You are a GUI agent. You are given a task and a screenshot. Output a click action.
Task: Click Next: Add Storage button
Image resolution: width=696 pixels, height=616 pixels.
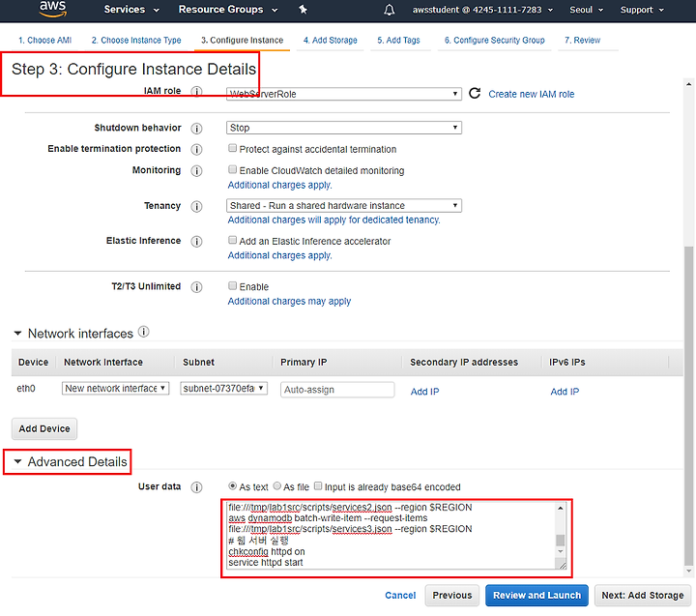pyautogui.click(x=642, y=595)
